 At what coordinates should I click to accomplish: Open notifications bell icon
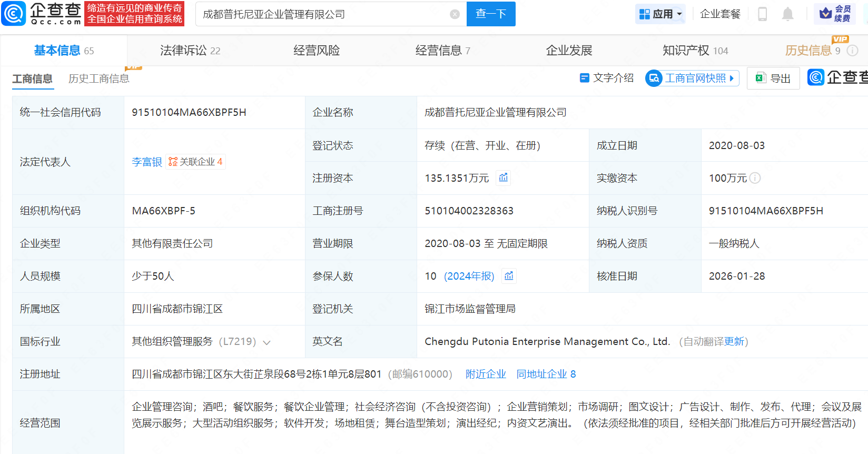tap(787, 14)
